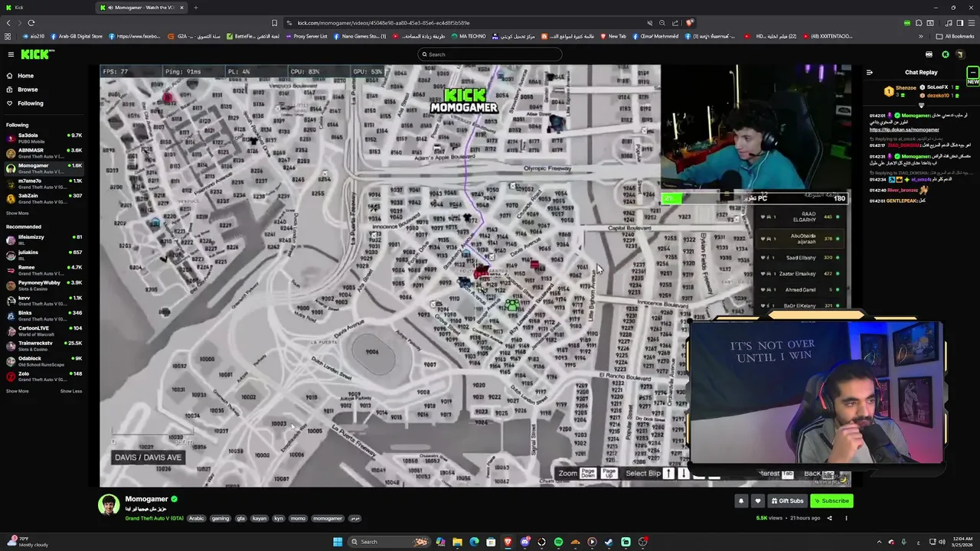Open File Explorer from taskbar
This screenshot has width=980, height=551.
tap(457, 542)
